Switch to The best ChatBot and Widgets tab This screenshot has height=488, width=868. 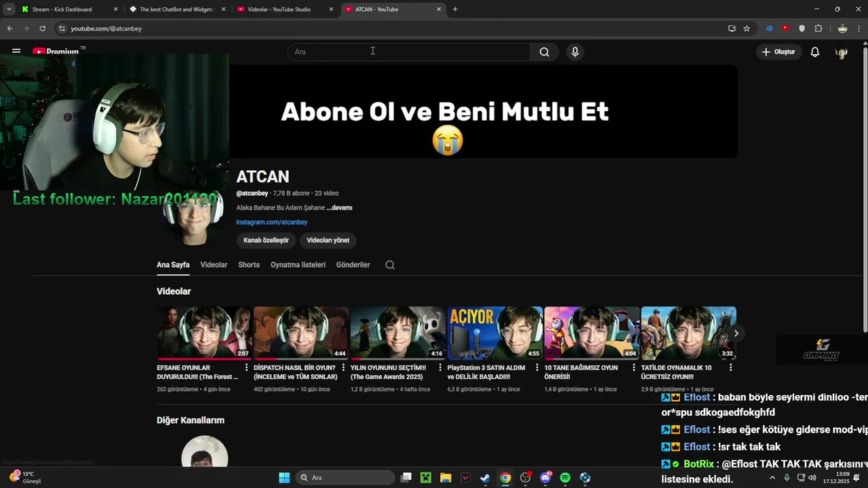click(176, 9)
